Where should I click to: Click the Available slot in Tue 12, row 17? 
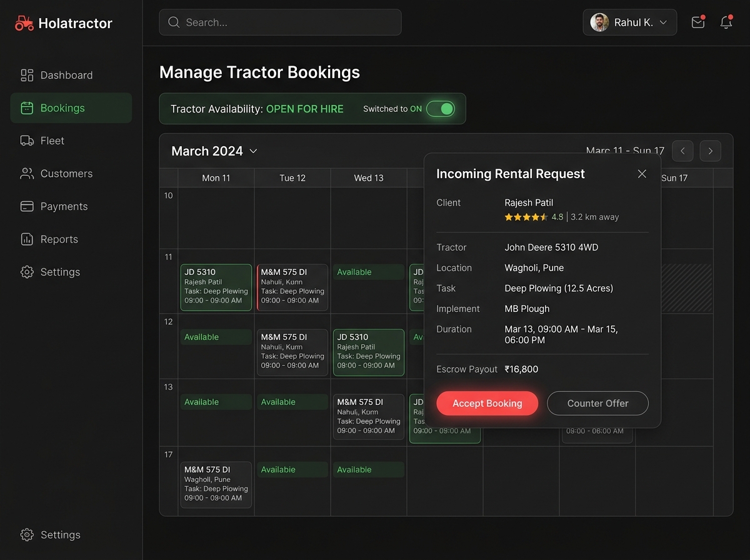click(x=292, y=469)
